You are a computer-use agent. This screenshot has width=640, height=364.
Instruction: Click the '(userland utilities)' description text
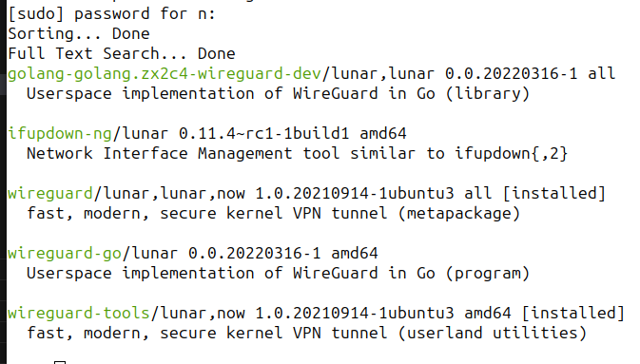tap(493, 334)
